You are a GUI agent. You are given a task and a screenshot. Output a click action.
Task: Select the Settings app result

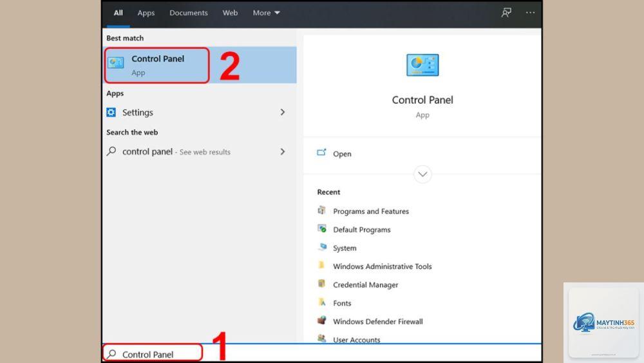[x=199, y=112]
